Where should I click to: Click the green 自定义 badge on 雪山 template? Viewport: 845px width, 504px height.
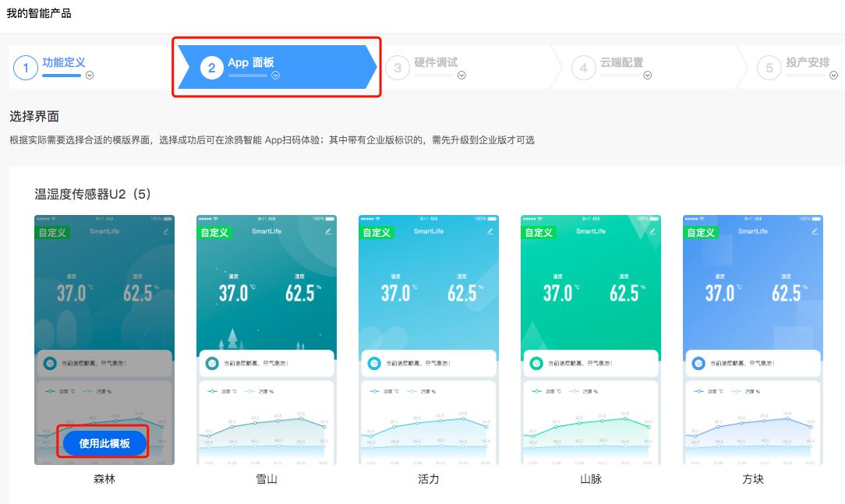pos(214,232)
